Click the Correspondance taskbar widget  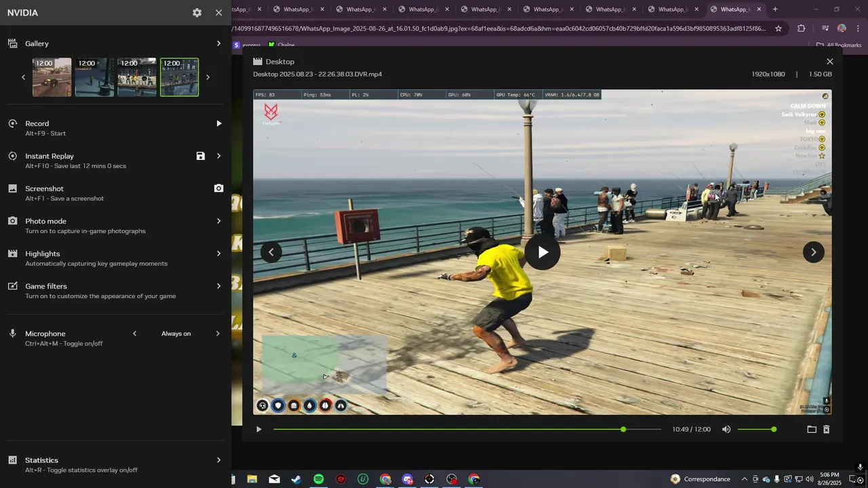[x=701, y=479]
